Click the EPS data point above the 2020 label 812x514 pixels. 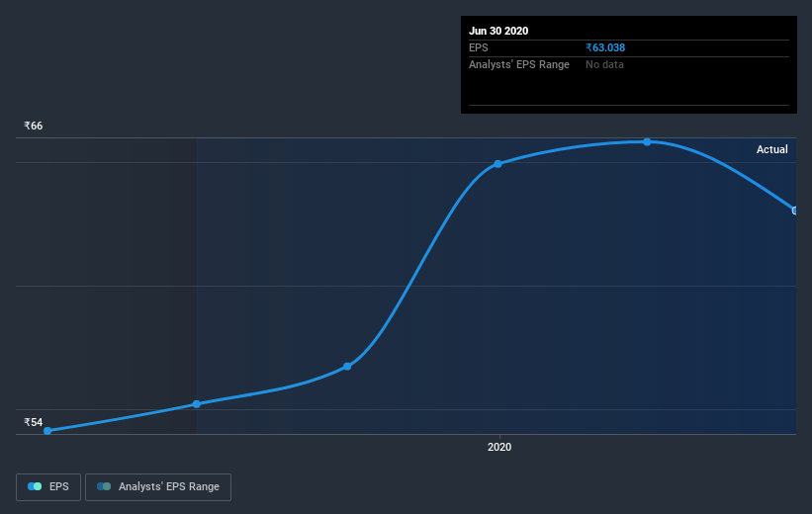pyautogui.click(x=497, y=164)
